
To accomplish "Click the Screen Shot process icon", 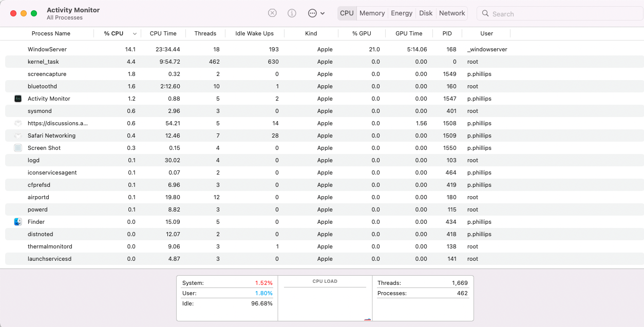I will coord(18,148).
